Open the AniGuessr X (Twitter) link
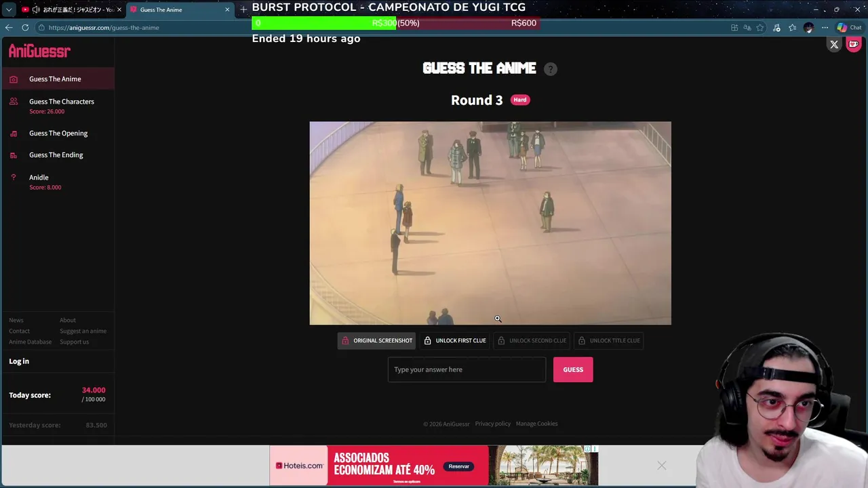Viewport: 868px width, 488px height. (x=834, y=45)
